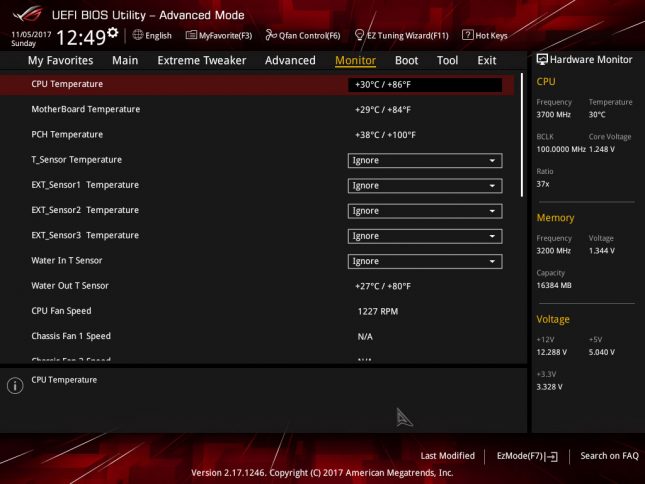Click 3200 MHz memory frequency
The image size is (645, 484).
click(x=553, y=251)
